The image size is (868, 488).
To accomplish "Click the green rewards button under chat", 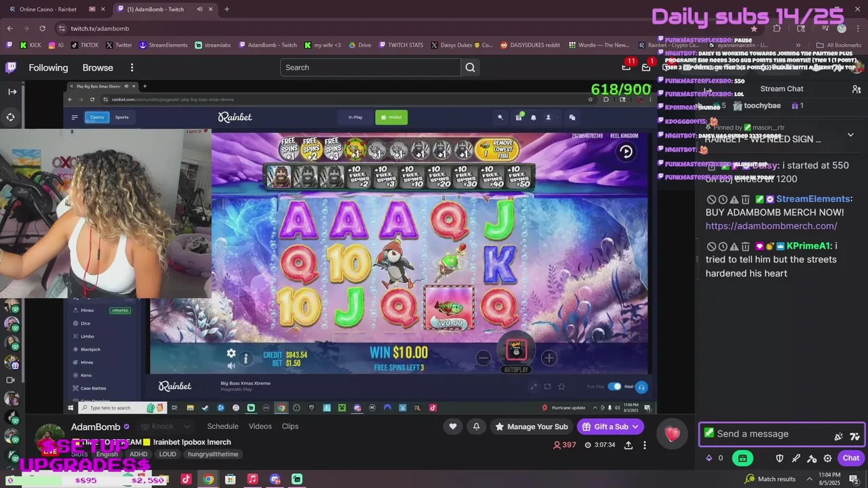I will pos(743,458).
